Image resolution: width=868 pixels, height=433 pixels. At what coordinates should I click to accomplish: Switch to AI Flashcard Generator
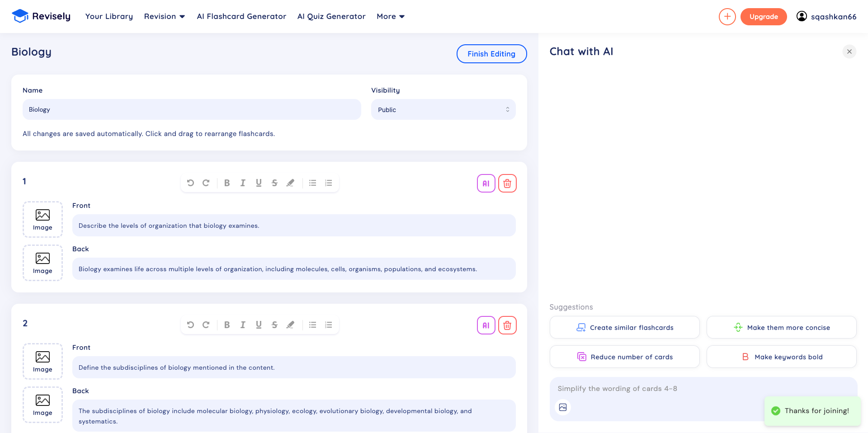(241, 16)
